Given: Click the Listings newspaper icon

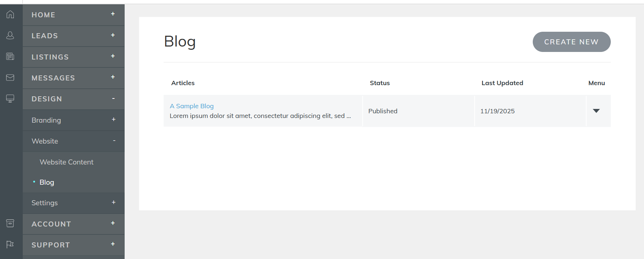Looking at the screenshot, I should coord(10,56).
